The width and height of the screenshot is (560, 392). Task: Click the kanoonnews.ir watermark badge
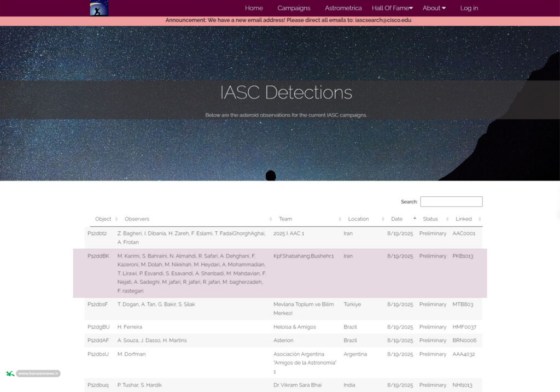click(37, 373)
